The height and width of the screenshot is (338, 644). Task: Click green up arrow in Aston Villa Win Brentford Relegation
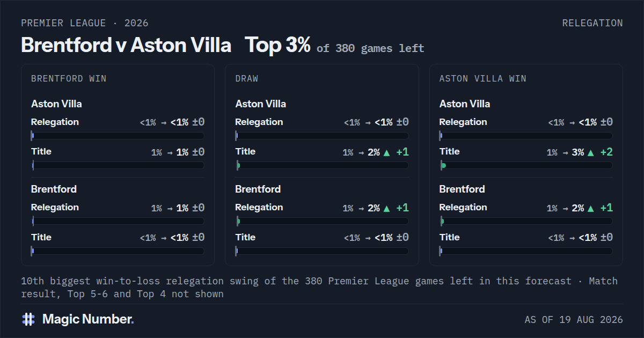click(x=591, y=208)
